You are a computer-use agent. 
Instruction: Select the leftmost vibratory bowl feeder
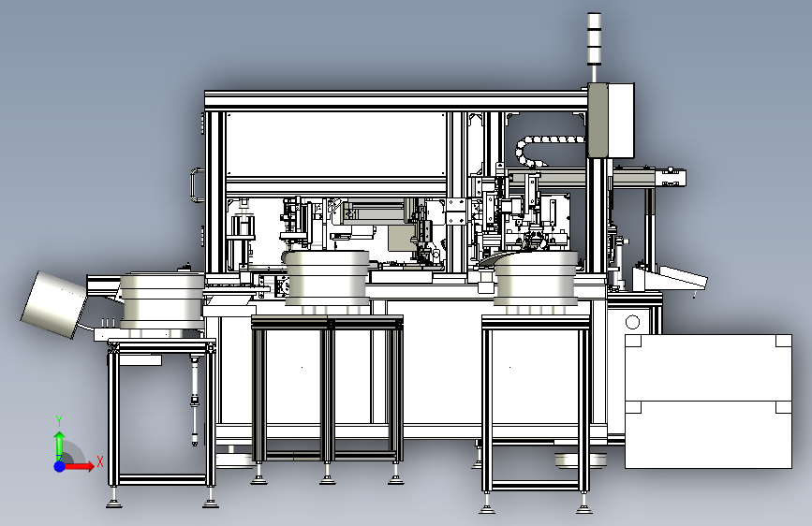coord(163,301)
